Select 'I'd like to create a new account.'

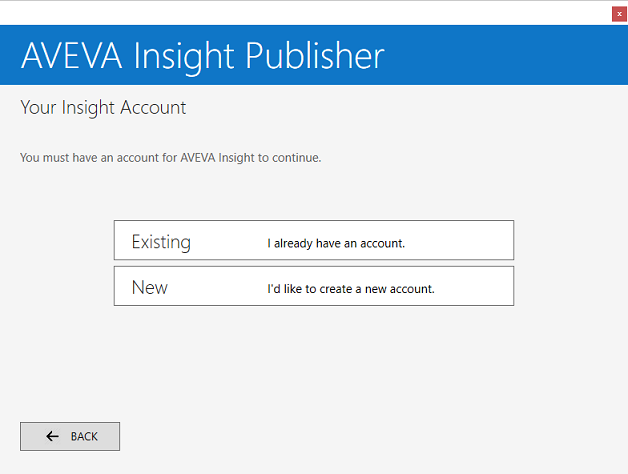(350, 289)
